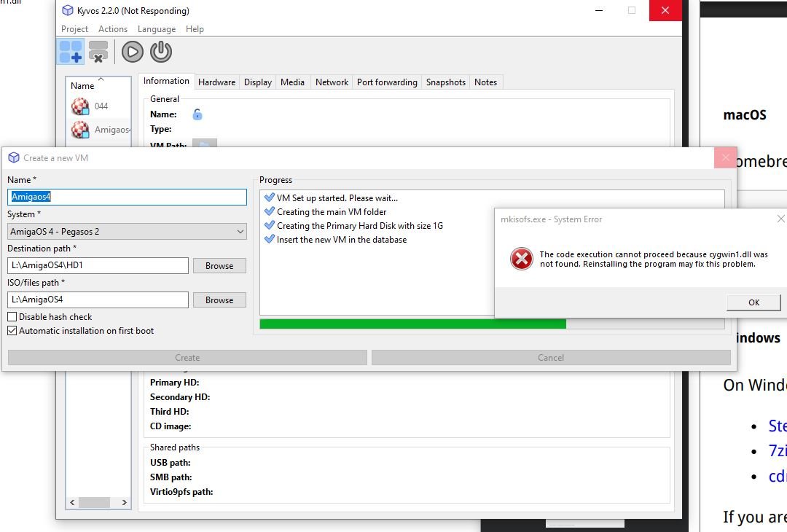
Task: Switch to the Hardware tab
Action: coord(217,82)
